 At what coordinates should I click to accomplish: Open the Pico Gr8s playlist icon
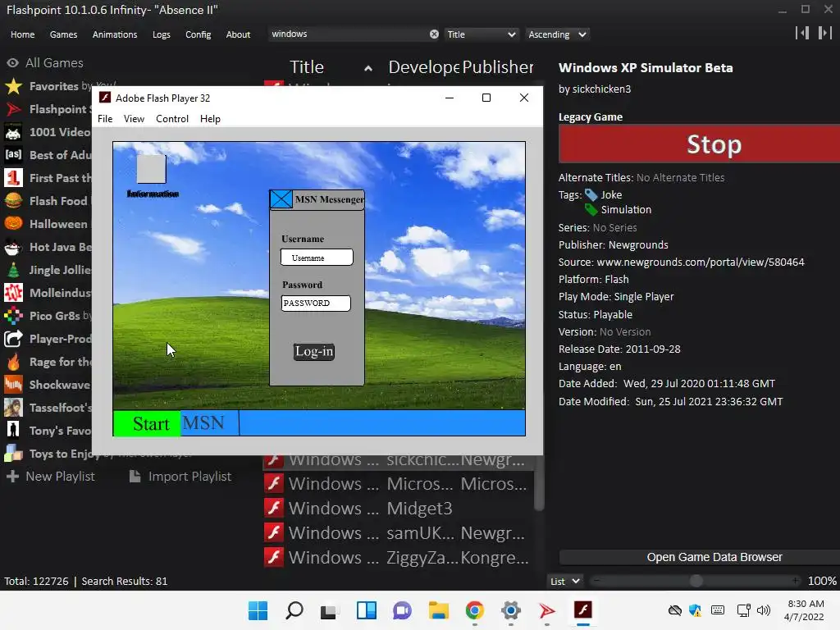click(13, 316)
